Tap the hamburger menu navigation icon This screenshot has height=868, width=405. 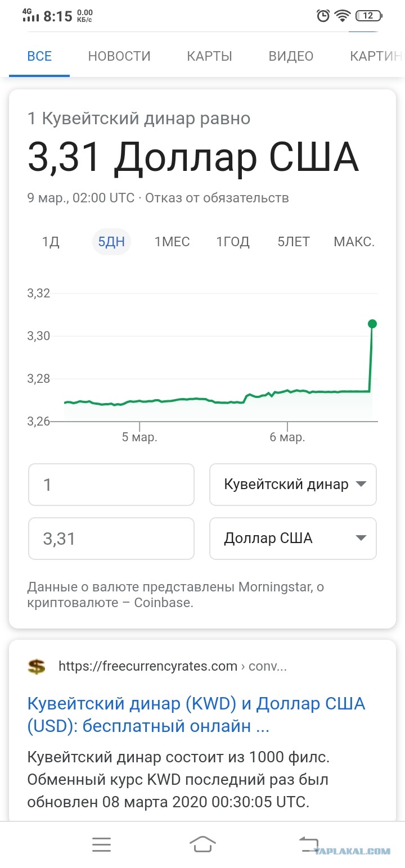[101, 844]
